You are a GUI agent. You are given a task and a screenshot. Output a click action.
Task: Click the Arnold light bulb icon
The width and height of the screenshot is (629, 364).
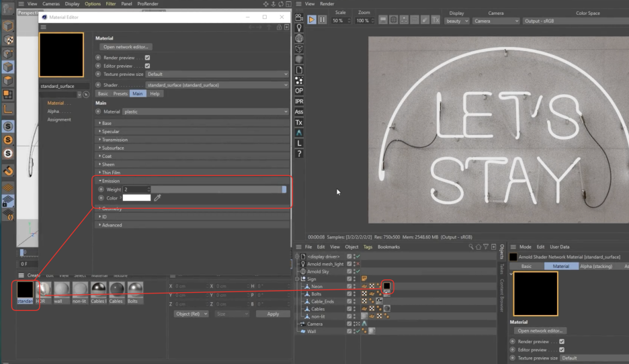299,28
